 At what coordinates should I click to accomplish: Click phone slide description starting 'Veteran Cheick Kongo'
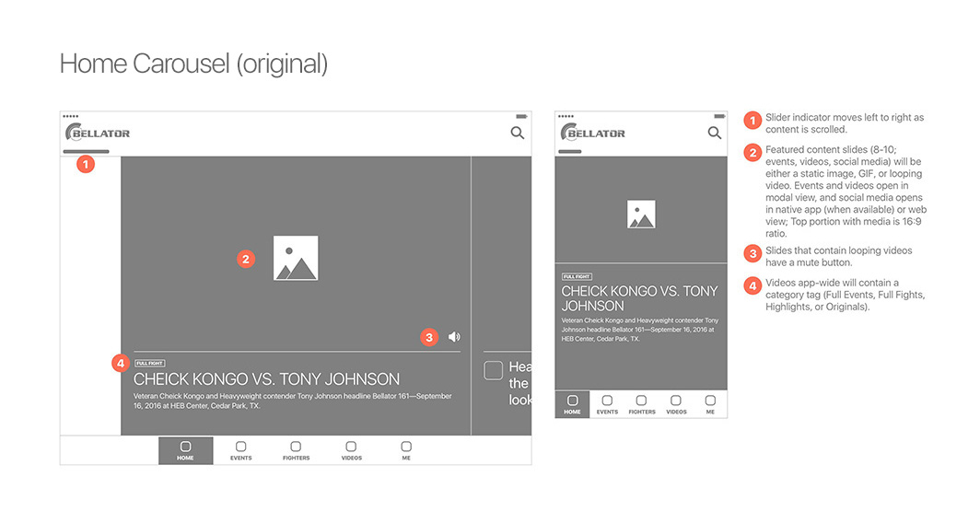[x=640, y=330]
